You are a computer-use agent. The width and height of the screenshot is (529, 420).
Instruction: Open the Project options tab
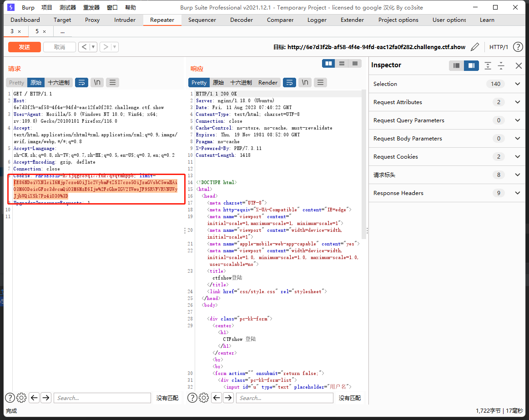(x=398, y=20)
